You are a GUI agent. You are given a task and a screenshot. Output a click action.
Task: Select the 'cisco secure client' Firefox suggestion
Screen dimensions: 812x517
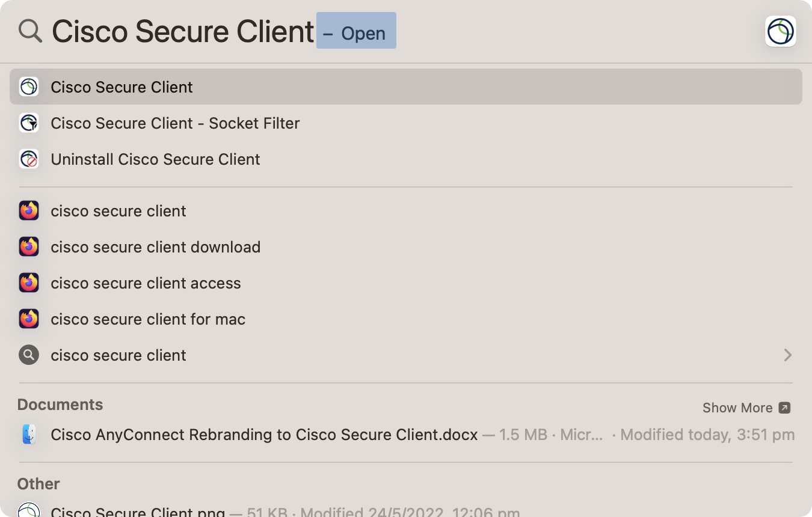(118, 211)
